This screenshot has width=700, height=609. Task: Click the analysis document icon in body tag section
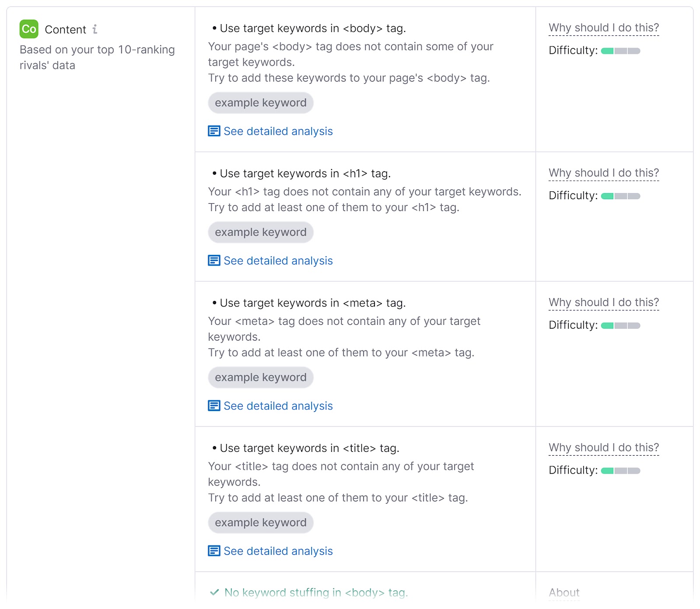(x=214, y=131)
